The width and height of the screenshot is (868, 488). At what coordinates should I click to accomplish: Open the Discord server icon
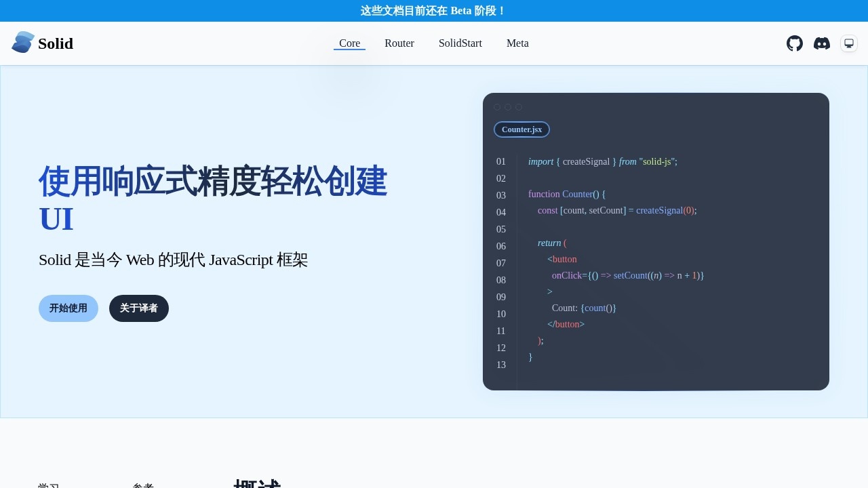click(822, 43)
